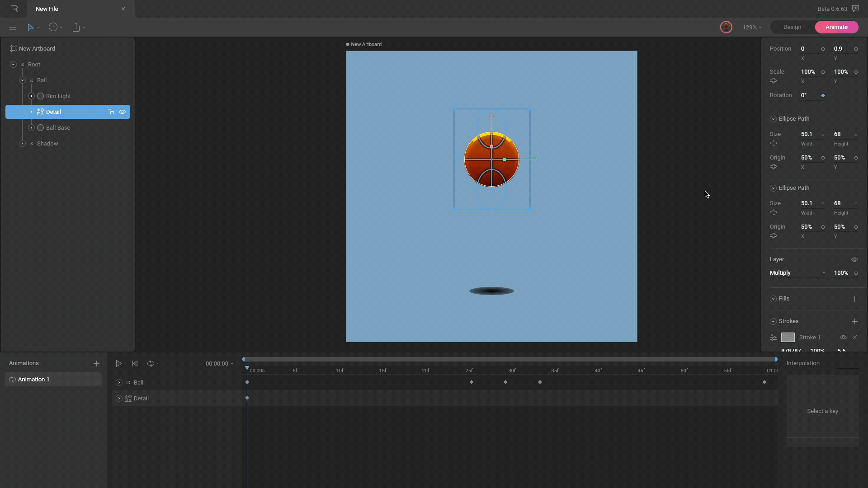Collapse the Ball group
Screen dimensions: 868x488
click(22, 80)
